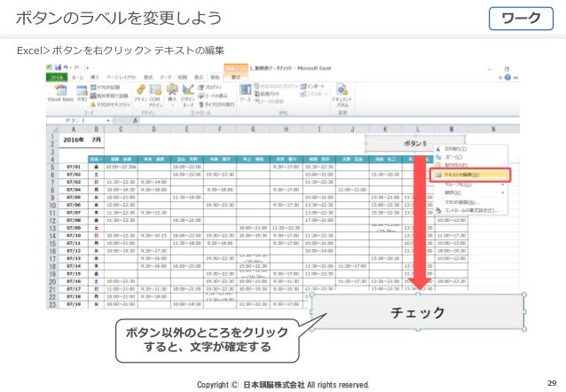566x392 pixels.
Task: Click the date cell 07/19
Action: tap(74, 304)
